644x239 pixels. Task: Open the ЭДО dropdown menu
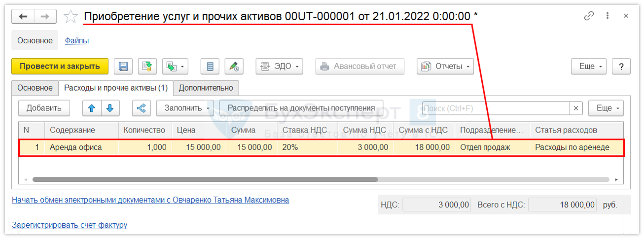tap(279, 66)
